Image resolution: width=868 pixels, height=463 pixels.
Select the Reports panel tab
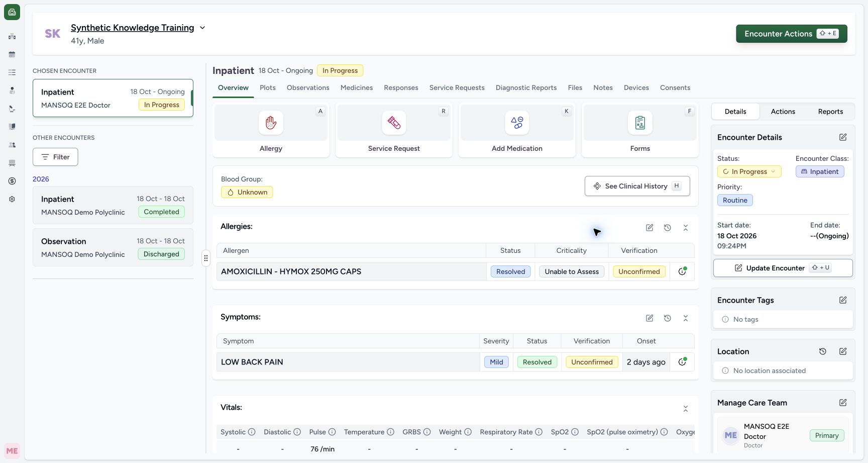pyautogui.click(x=830, y=112)
